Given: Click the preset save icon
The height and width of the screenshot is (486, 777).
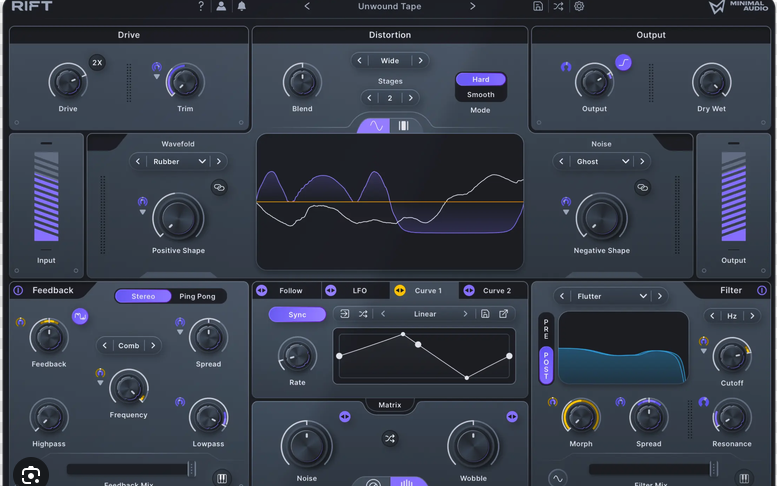Looking at the screenshot, I should 538,6.
